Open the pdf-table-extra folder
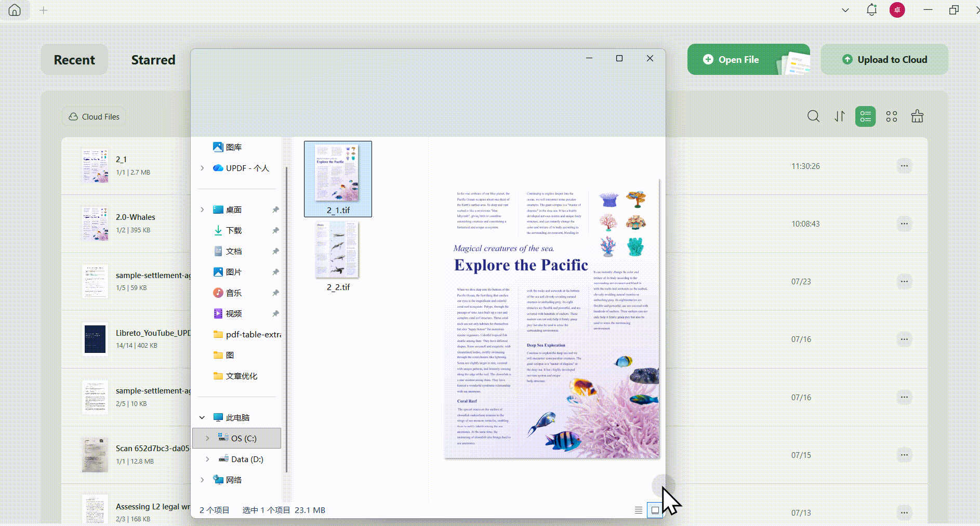Image resolution: width=980 pixels, height=526 pixels. 247,334
